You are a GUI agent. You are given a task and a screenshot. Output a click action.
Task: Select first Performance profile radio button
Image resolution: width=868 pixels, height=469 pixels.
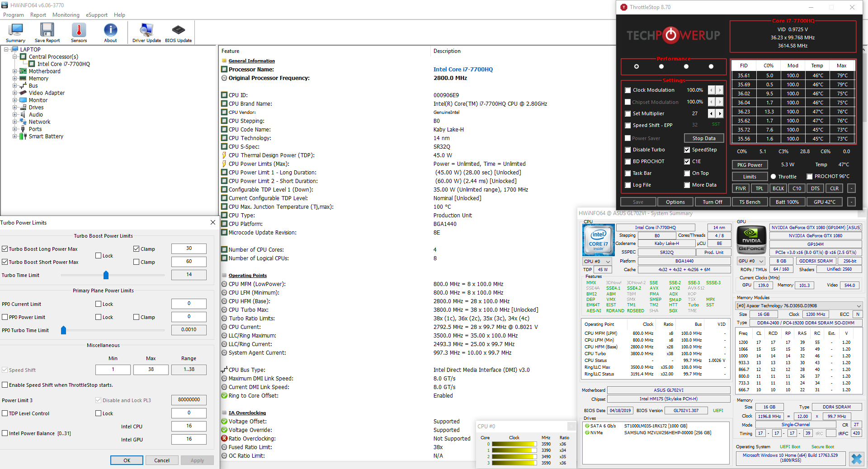click(637, 66)
